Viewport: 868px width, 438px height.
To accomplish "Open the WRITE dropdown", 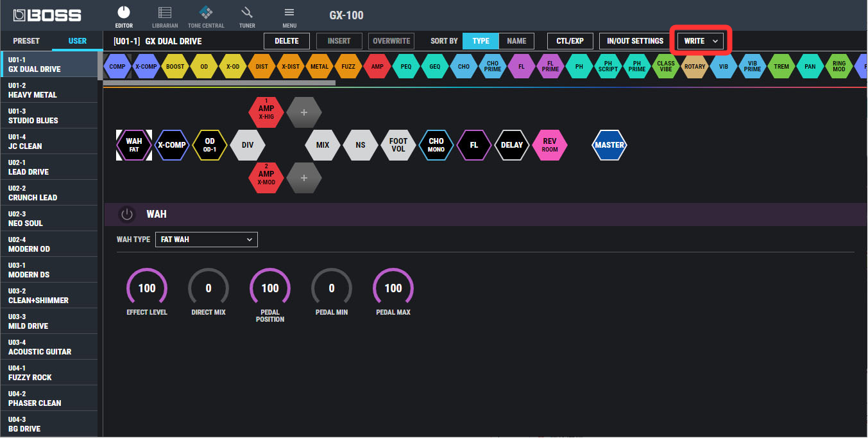I will coord(701,41).
